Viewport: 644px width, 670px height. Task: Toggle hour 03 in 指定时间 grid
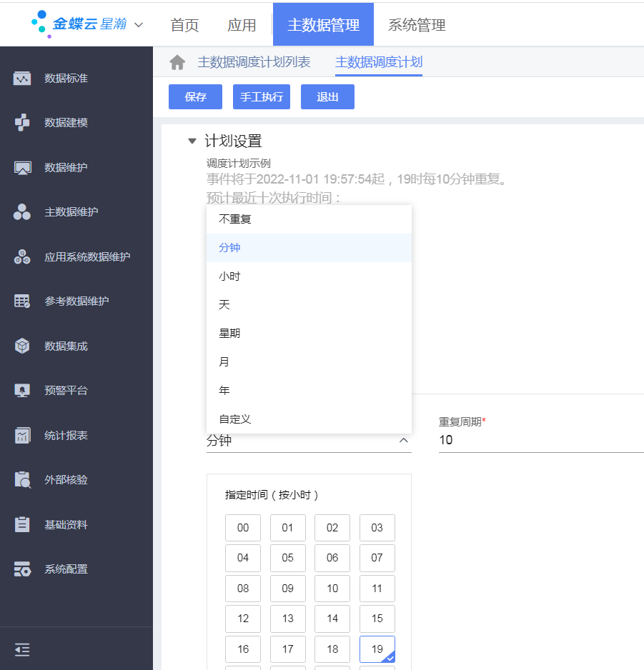click(x=377, y=528)
